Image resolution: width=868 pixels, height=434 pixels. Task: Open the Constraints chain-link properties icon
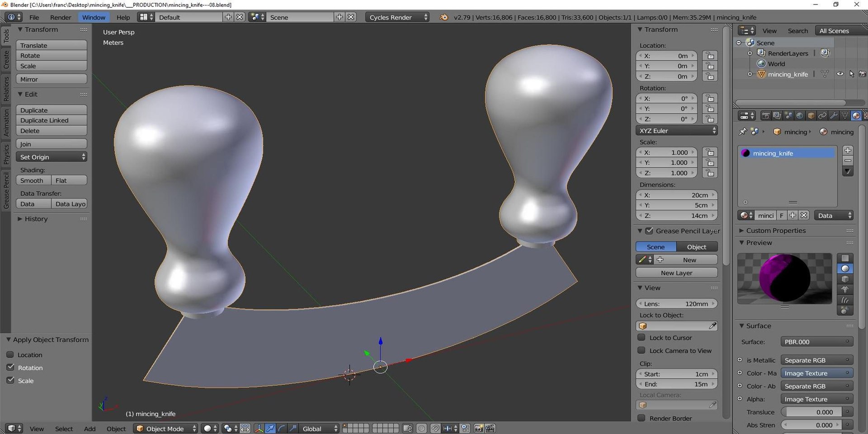[x=822, y=116]
